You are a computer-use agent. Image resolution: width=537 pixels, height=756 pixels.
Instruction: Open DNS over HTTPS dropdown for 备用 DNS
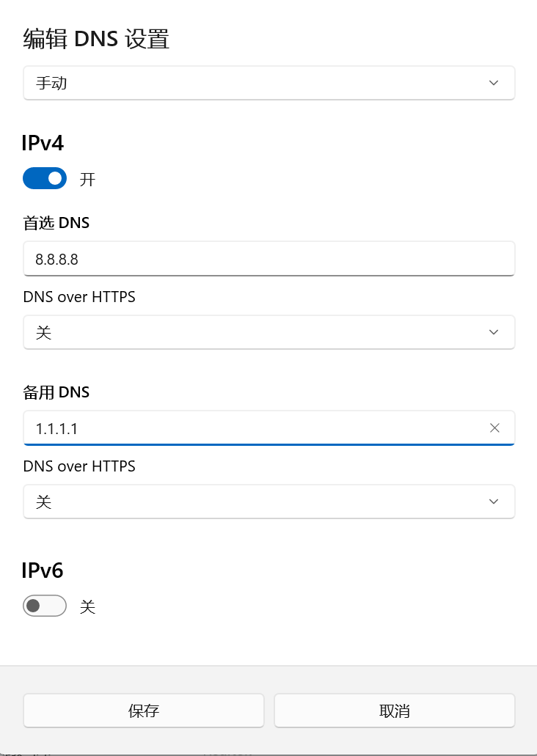[268, 502]
